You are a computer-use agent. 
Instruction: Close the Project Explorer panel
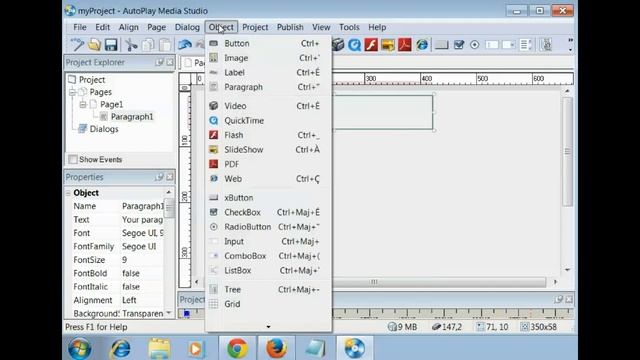[x=170, y=62]
